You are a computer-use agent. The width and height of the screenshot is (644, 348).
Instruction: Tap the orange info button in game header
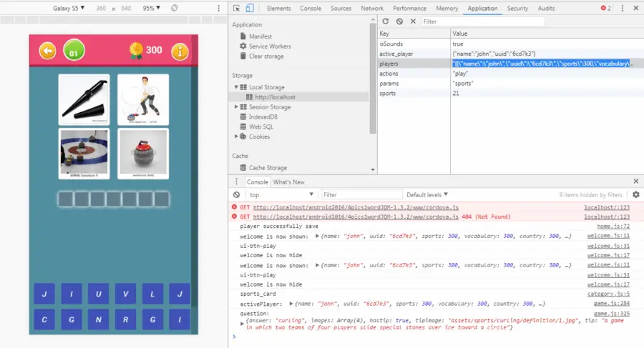tap(178, 51)
